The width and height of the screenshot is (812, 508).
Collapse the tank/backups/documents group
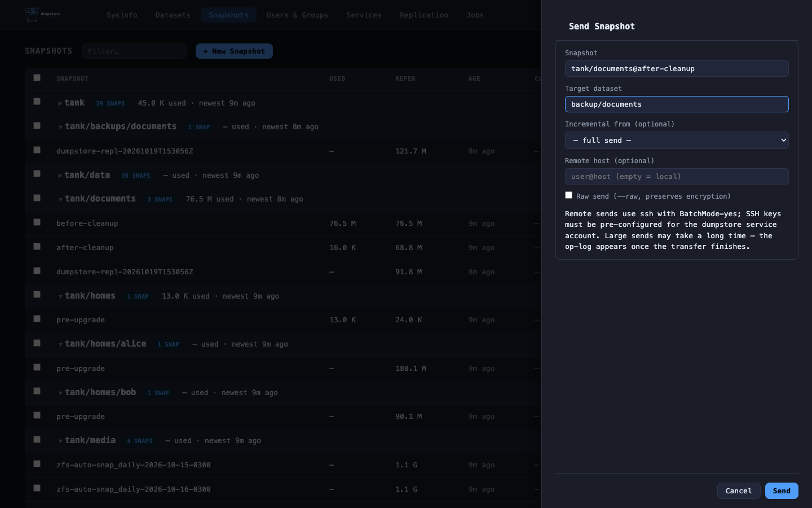(60, 127)
